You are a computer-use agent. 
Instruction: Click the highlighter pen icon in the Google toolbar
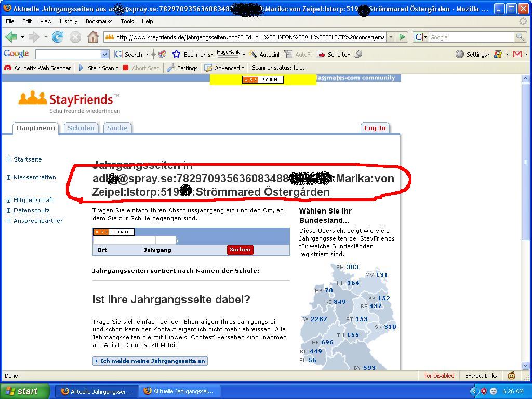point(358,54)
